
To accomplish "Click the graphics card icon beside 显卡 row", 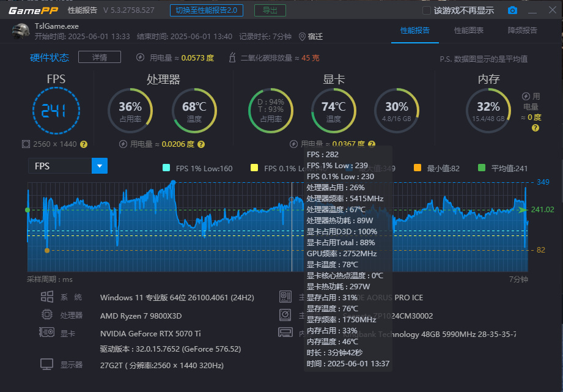I will pyautogui.click(x=46, y=332).
